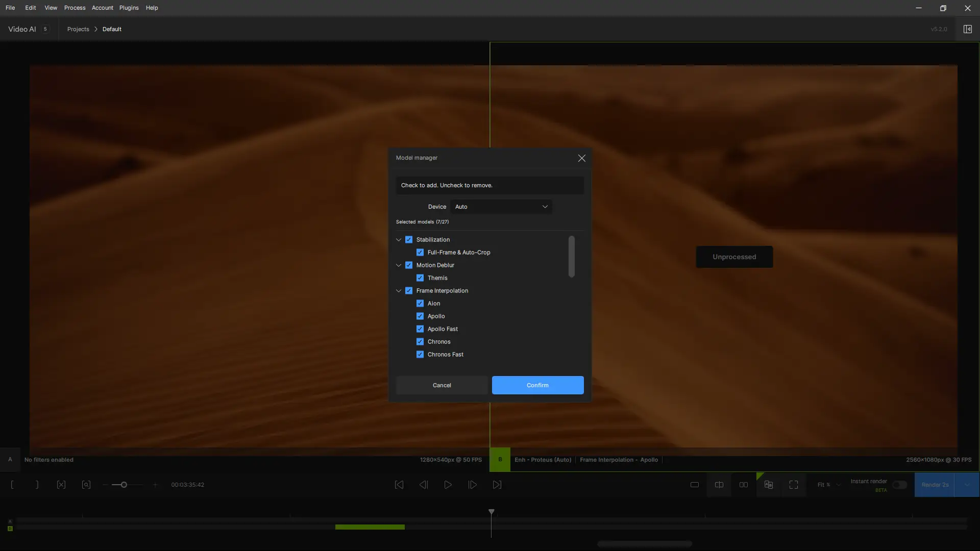The height and width of the screenshot is (551, 980).
Task: Enter fullscreen preview icon
Action: [793, 485]
